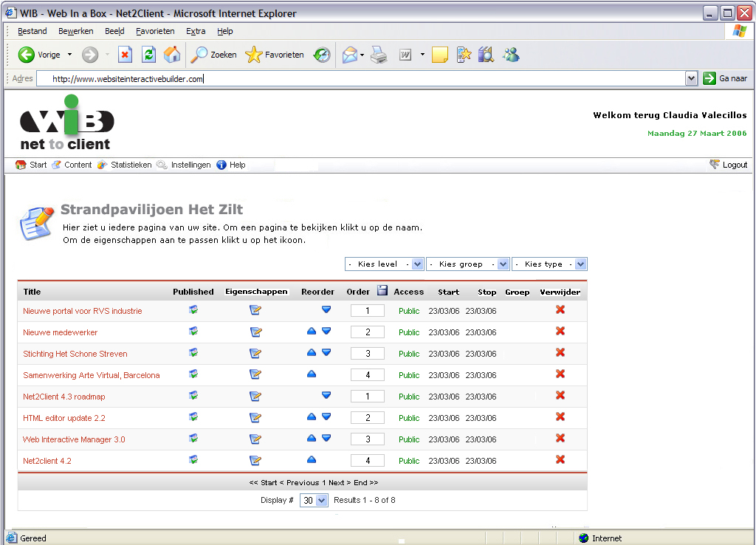Click the Logout link
The width and height of the screenshot is (756, 545).
pyautogui.click(x=729, y=165)
